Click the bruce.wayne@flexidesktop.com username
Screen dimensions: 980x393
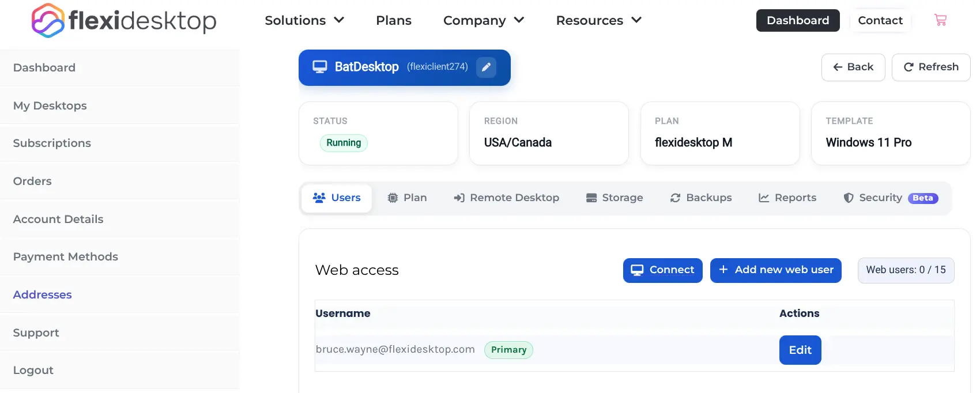tap(395, 349)
